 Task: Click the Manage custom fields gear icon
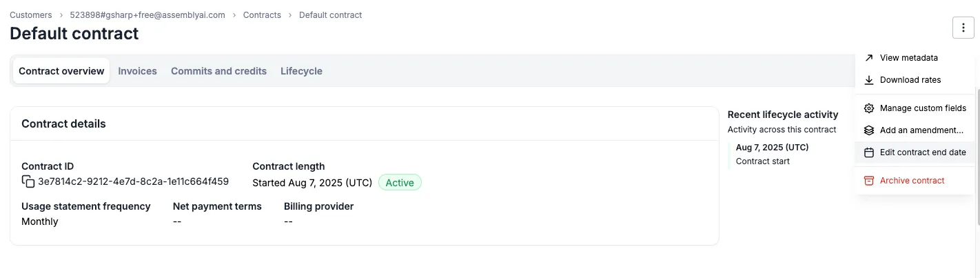pyautogui.click(x=869, y=108)
